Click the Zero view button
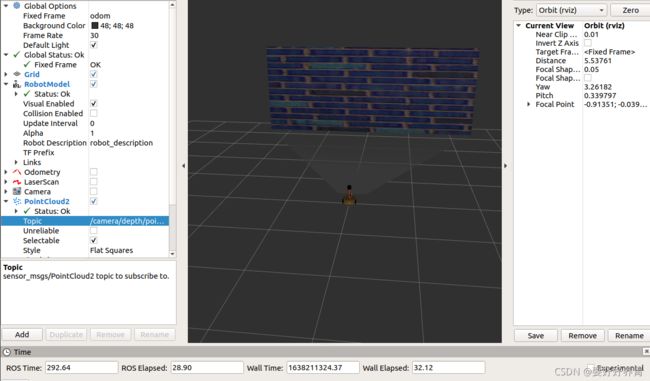This screenshot has height=381, width=650. tap(630, 10)
